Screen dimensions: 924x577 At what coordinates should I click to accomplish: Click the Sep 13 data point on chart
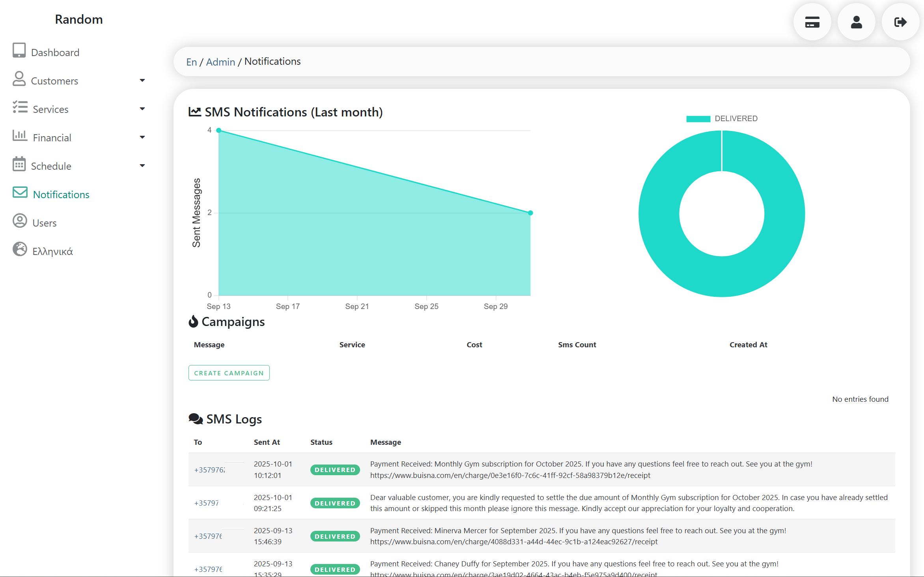(219, 131)
